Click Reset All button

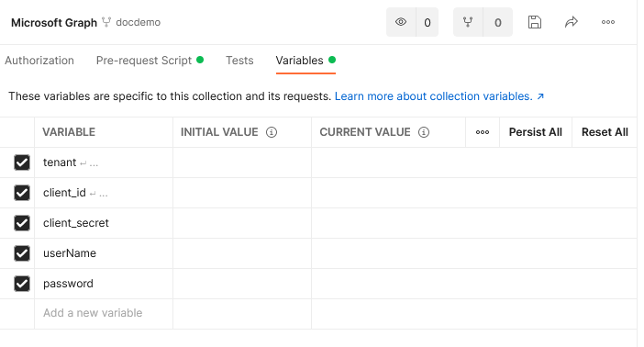(x=605, y=132)
